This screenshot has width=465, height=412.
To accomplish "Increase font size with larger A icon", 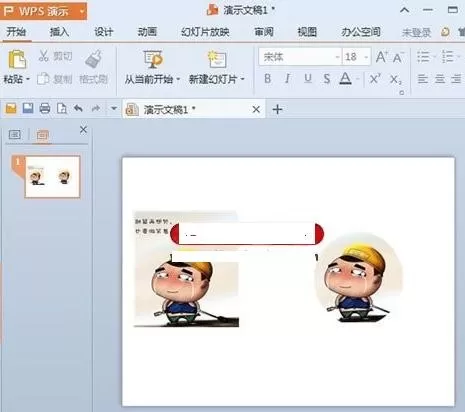I will click(382, 57).
